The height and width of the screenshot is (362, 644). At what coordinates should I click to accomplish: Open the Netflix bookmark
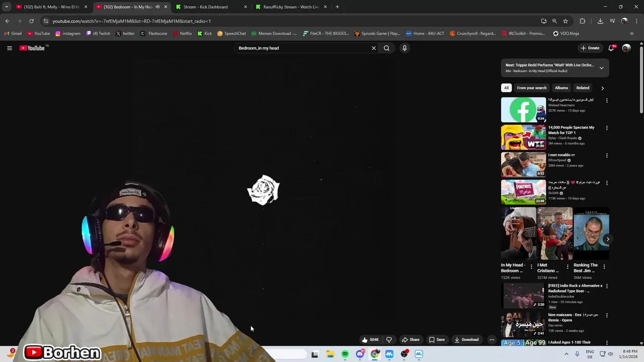[182, 34]
